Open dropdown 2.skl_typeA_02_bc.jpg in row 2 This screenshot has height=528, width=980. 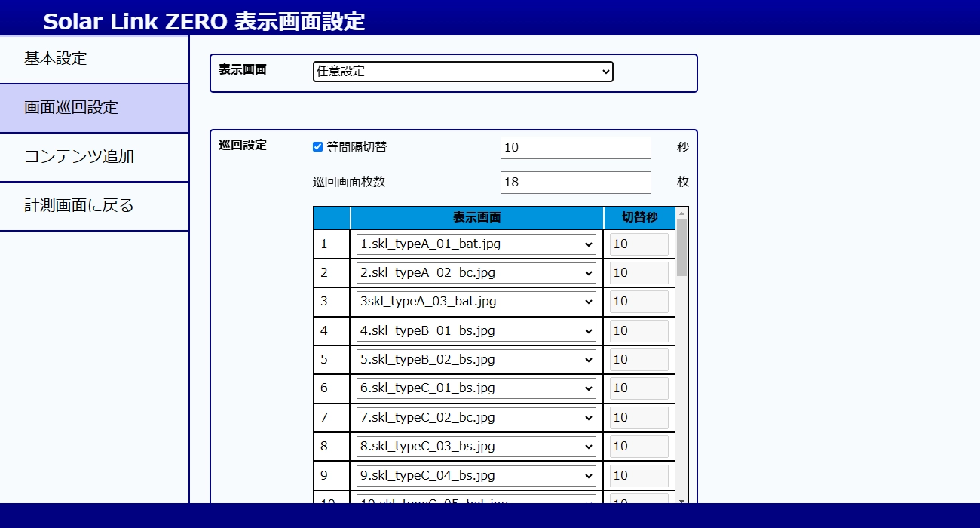pos(476,273)
